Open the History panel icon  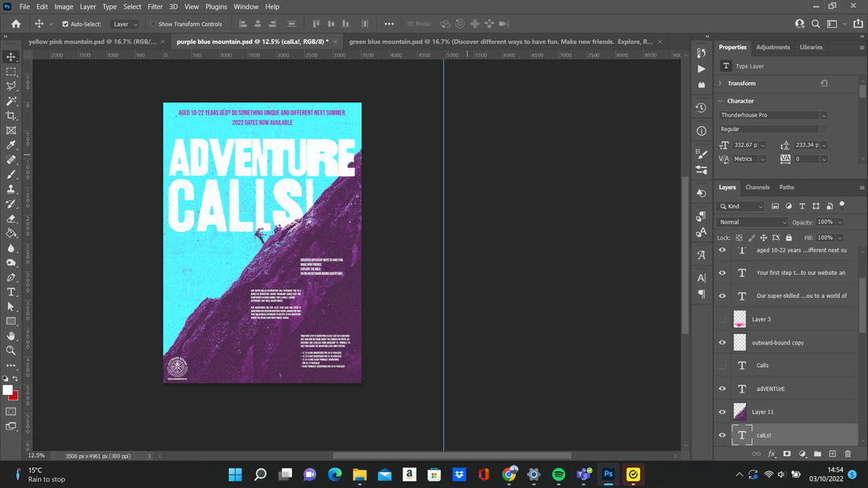pos(702,107)
